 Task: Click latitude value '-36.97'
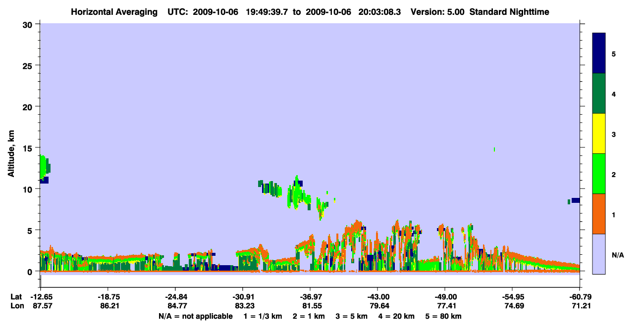[x=310, y=297]
